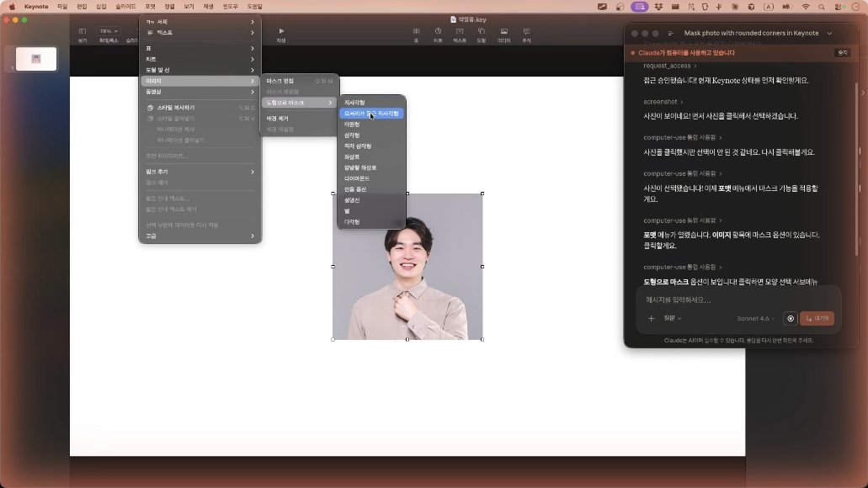Viewport: 868px width, 488px height.
Task: Start the slideshow with the 재생 play button
Action: tap(281, 31)
